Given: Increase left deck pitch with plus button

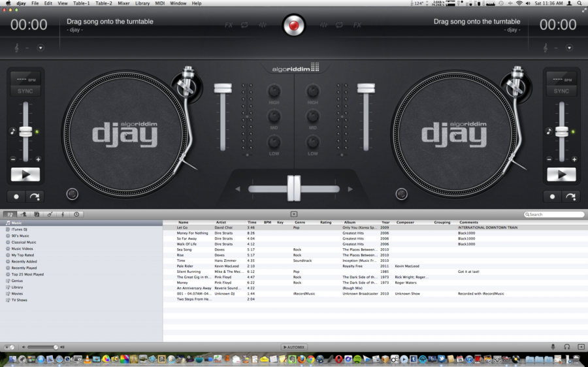Looking at the screenshot, I should click(x=38, y=159).
